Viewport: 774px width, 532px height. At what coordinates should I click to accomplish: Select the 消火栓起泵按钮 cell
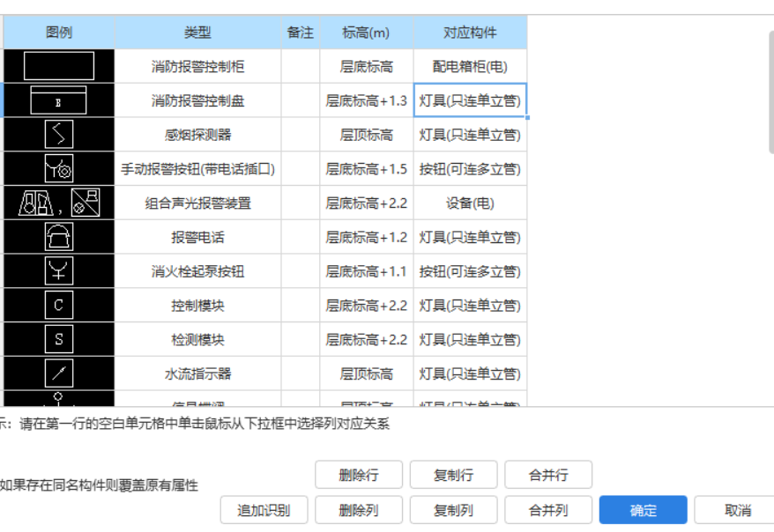tap(198, 270)
